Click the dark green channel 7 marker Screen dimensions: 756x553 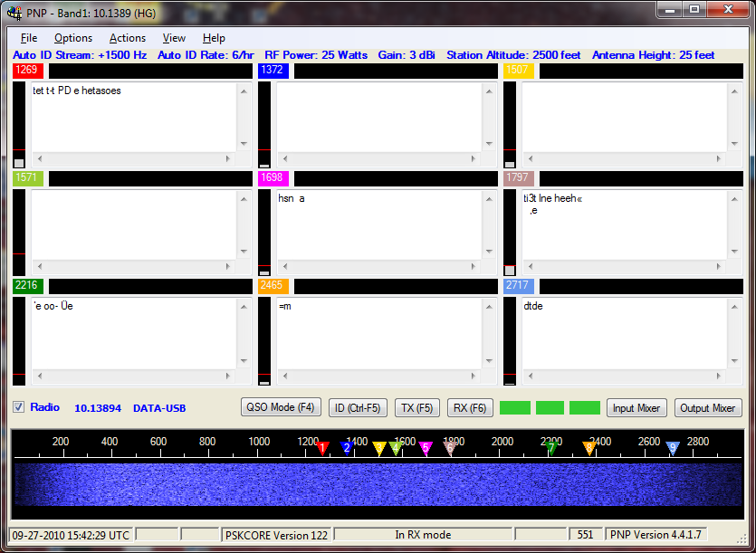tap(551, 449)
